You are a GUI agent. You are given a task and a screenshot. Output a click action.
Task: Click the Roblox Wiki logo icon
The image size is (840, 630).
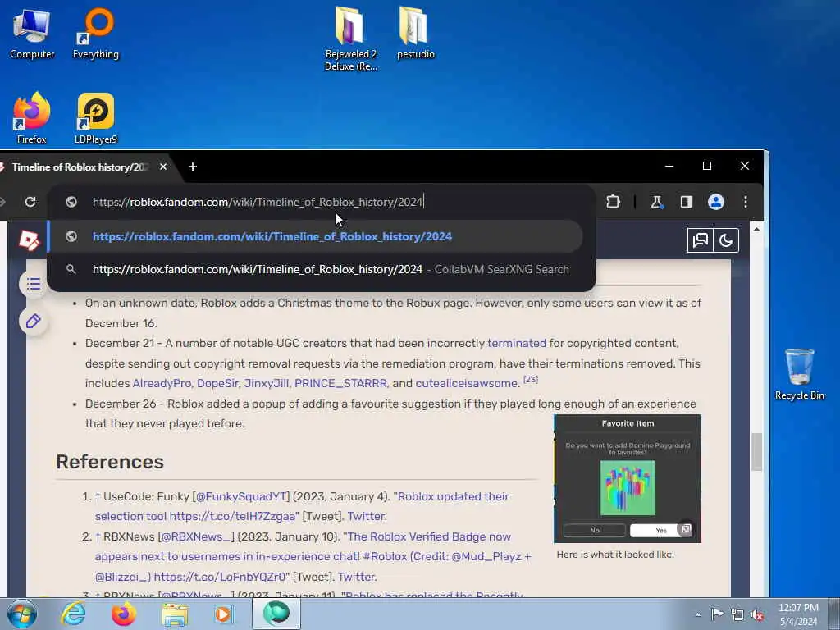(29, 240)
